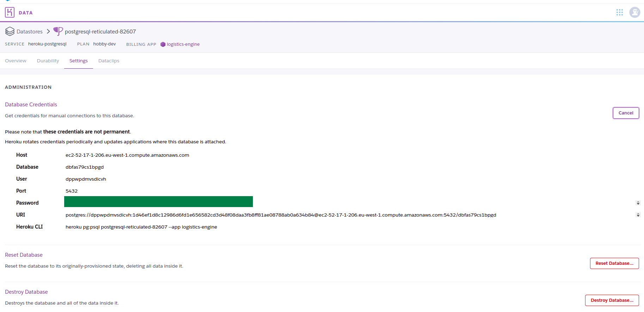644x312 pixels.
Task: Go back to Datastores breadcrumb
Action: click(30, 32)
